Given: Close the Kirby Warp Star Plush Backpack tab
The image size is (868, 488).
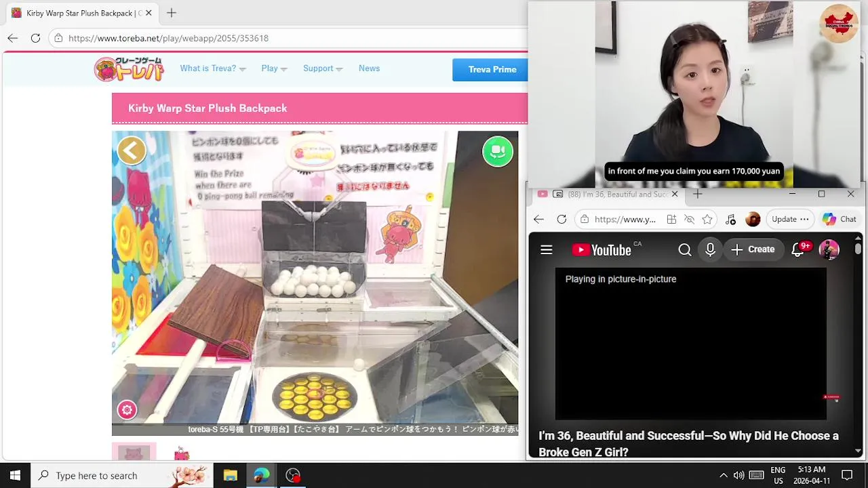Looking at the screenshot, I should point(149,13).
